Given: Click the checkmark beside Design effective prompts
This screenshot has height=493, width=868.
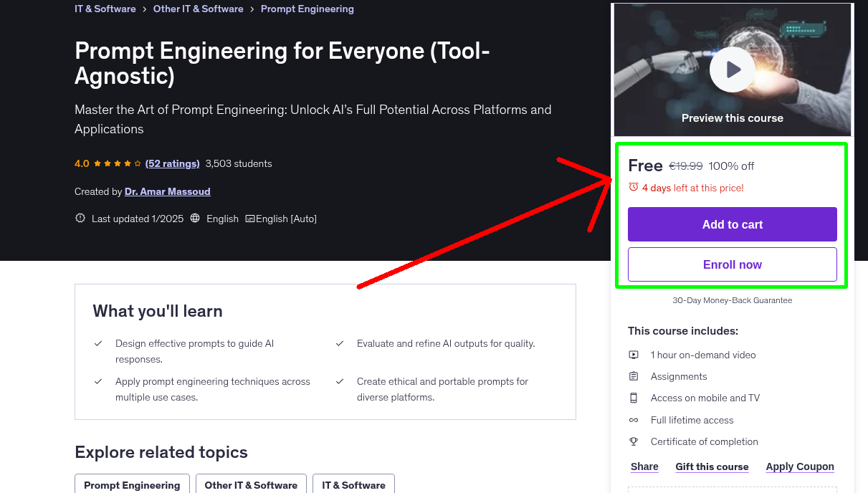Looking at the screenshot, I should click(98, 344).
